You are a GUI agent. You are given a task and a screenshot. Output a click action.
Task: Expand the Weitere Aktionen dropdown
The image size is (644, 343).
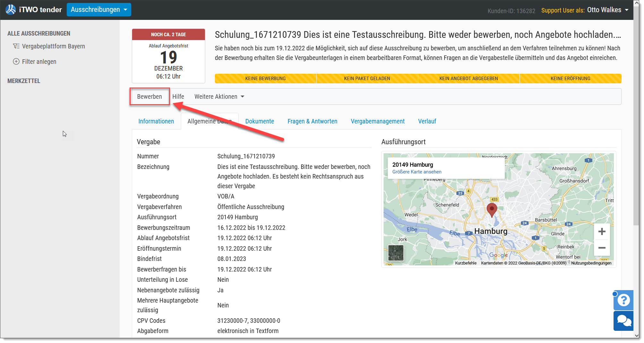tap(219, 96)
